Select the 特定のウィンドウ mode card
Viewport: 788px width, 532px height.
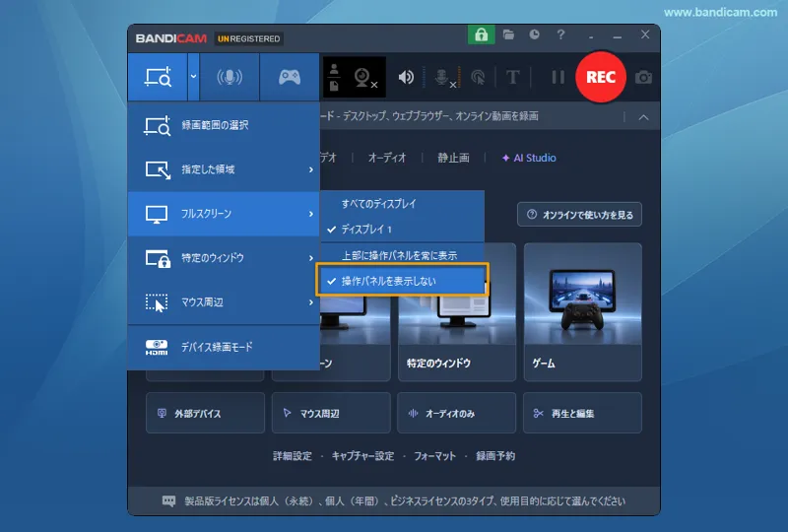(457, 311)
